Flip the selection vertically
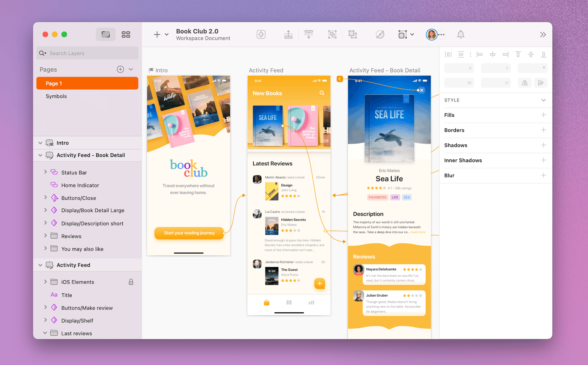The width and height of the screenshot is (588, 365). [541, 83]
